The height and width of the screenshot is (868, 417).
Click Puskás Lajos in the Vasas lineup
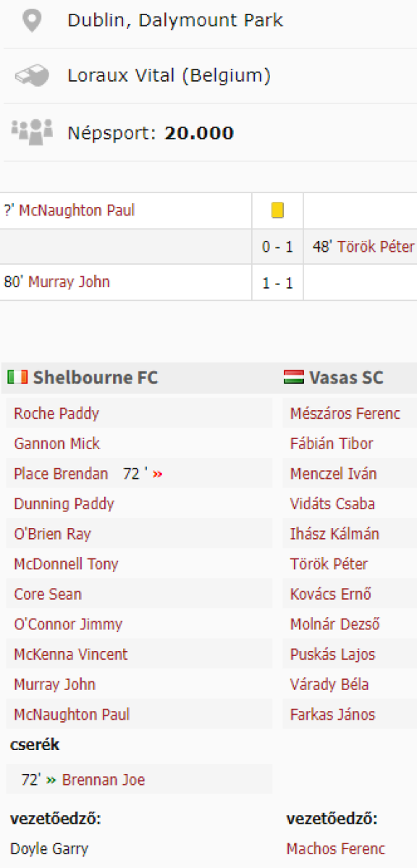pos(333,654)
